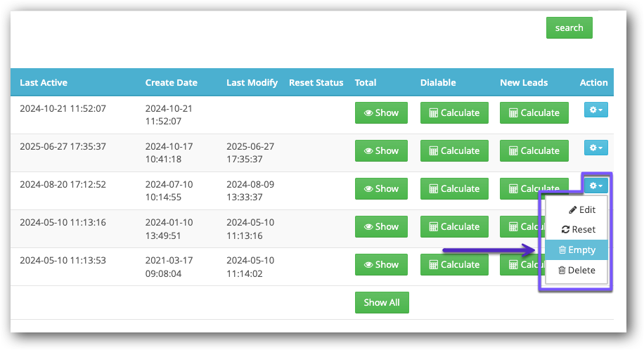Show total for the 2024-10-21 11:52:07 row
This screenshot has height=350, width=644.
[x=380, y=112]
